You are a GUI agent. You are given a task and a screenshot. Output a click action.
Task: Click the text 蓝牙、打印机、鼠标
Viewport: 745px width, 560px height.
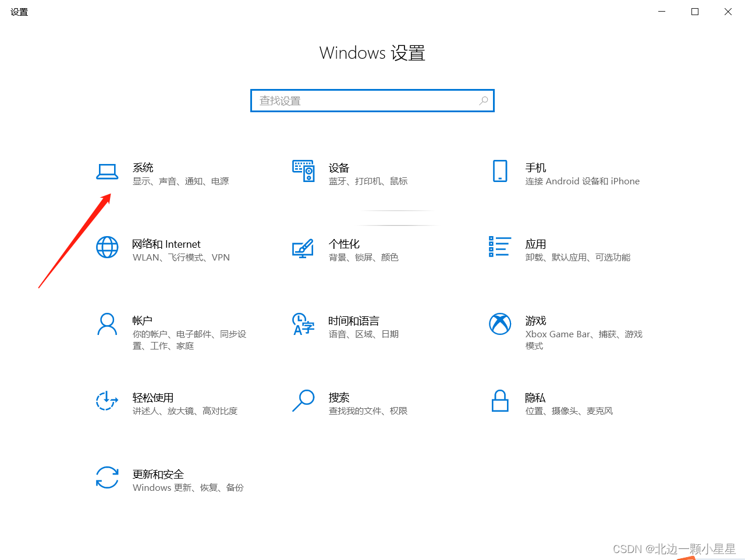pyautogui.click(x=368, y=181)
